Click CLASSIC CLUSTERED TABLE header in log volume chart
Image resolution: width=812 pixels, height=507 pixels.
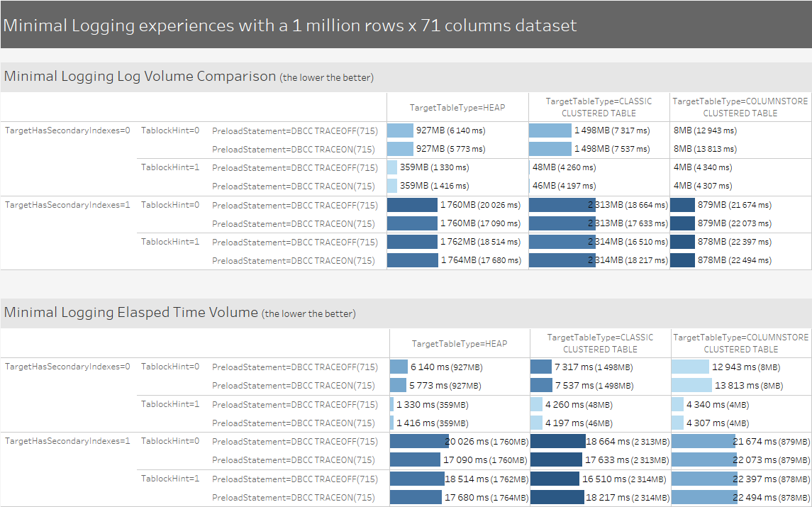pos(599,107)
